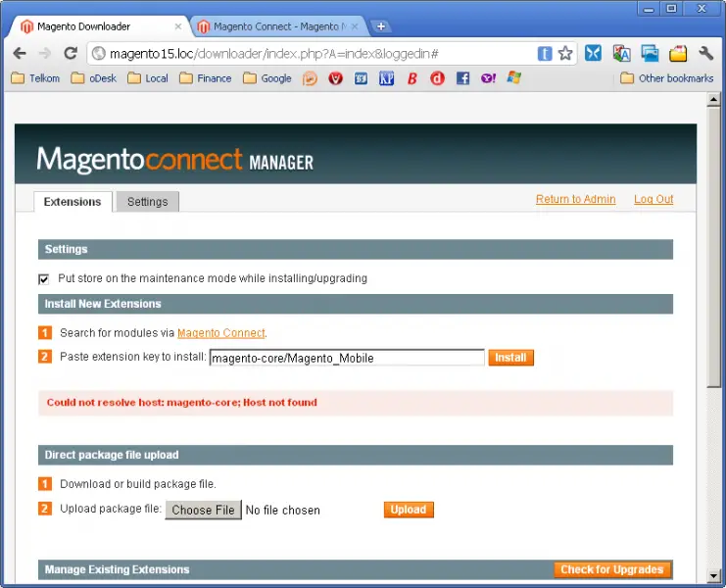
Task: Follow the Return to Admin link
Action: 575,199
